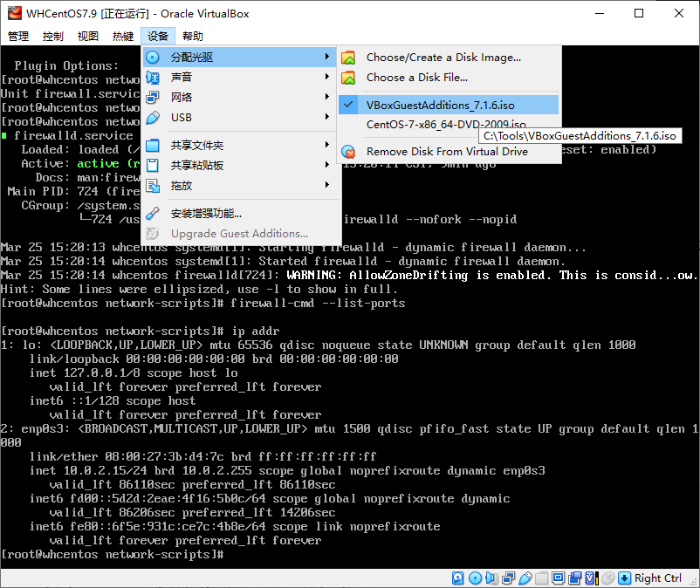The width and height of the screenshot is (700, 588).
Task: Expand the 声音 submenu arrow
Action: 327,77
